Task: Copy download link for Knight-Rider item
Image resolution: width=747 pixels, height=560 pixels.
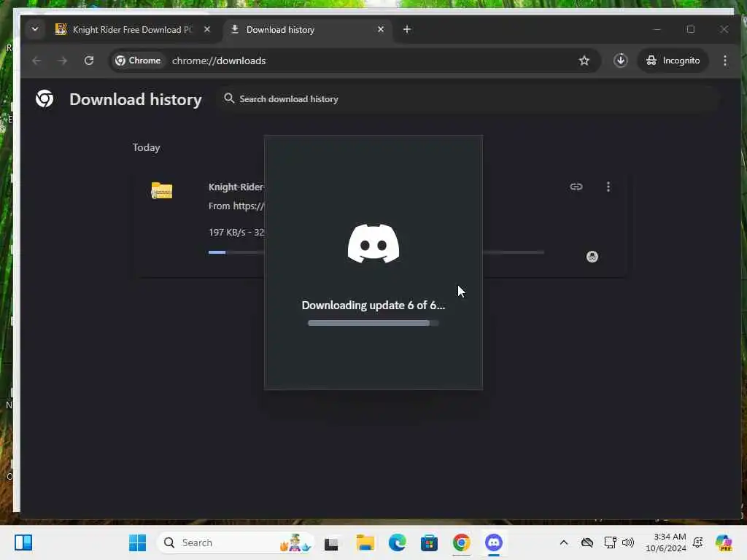Action: click(576, 187)
